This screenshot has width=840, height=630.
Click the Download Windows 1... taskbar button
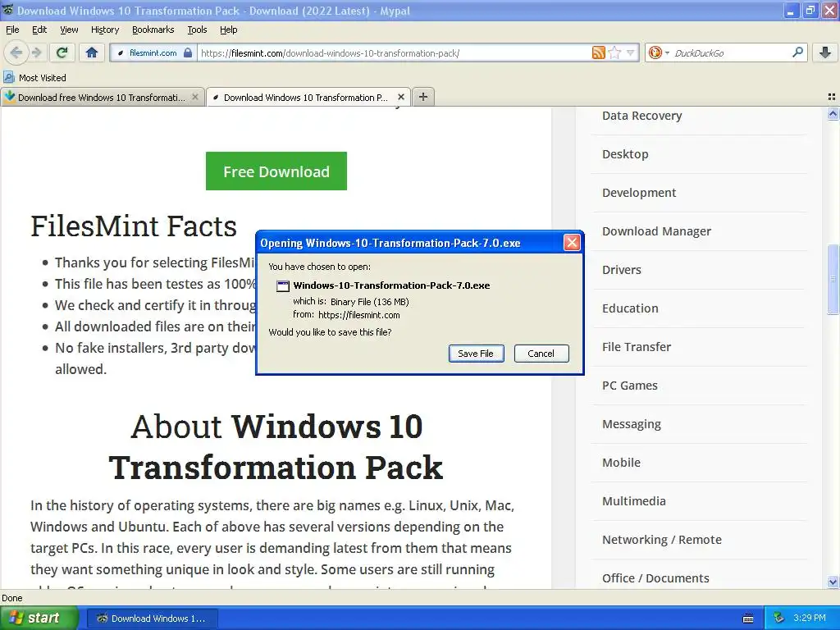(x=152, y=619)
